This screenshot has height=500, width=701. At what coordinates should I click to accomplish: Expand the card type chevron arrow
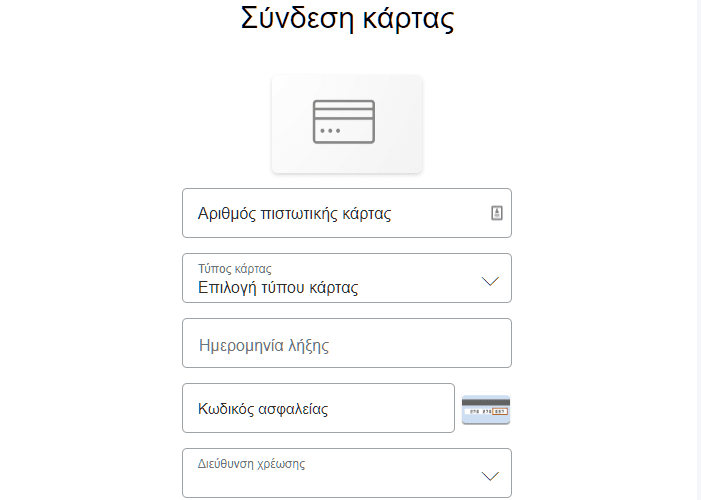pyautogui.click(x=490, y=281)
